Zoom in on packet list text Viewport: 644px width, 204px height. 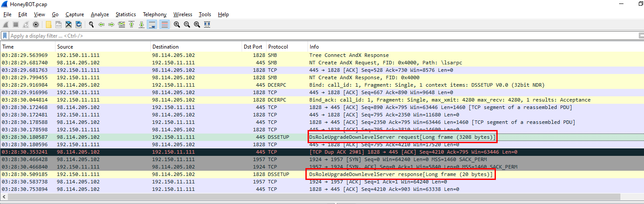click(x=177, y=25)
